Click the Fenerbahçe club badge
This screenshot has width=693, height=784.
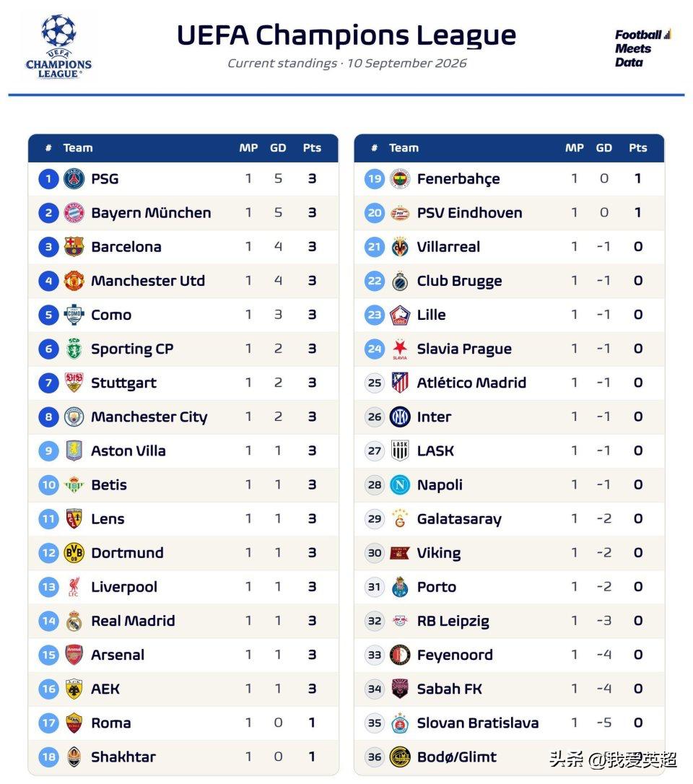click(400, 178)
